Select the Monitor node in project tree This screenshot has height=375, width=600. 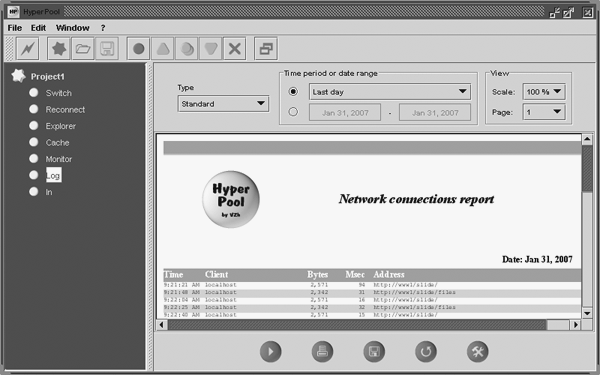coord(59,159)
